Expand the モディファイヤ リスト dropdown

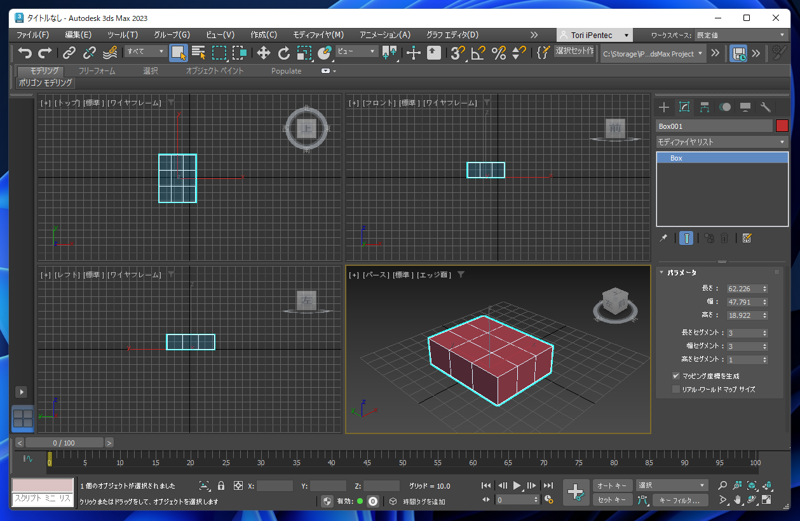pos(722,142)
